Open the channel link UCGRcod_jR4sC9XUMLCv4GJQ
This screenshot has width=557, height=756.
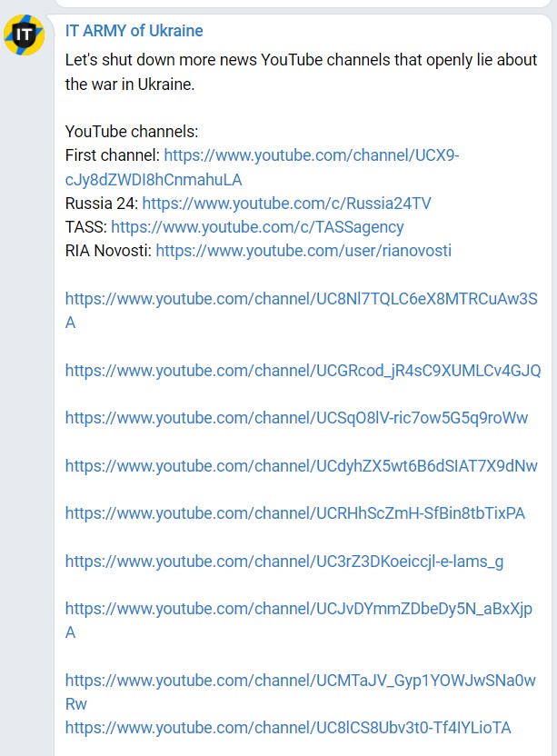tap(303, 371)
